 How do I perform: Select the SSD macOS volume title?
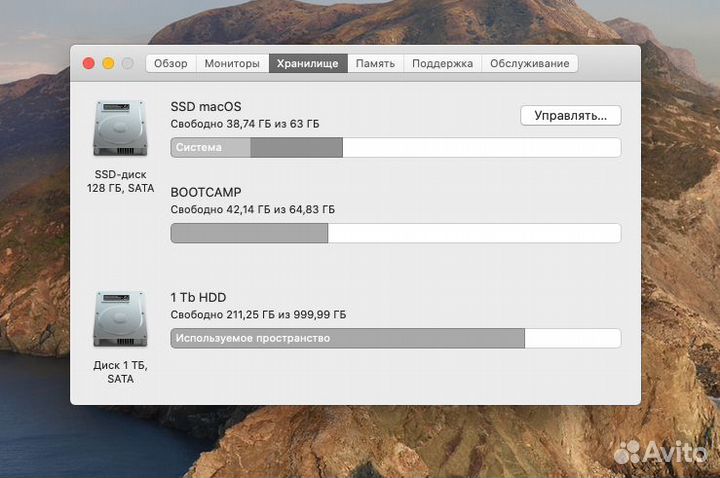click(206, 106)
